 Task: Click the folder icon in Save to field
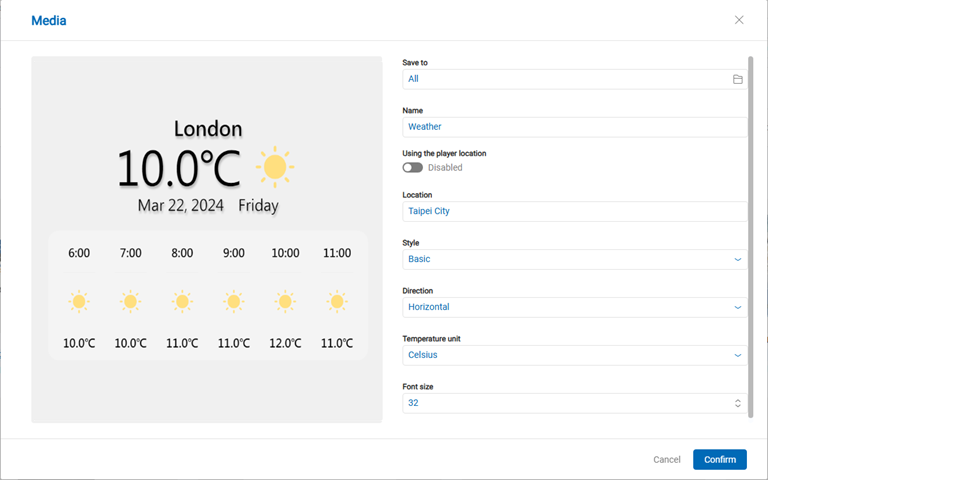pos(737,79)
